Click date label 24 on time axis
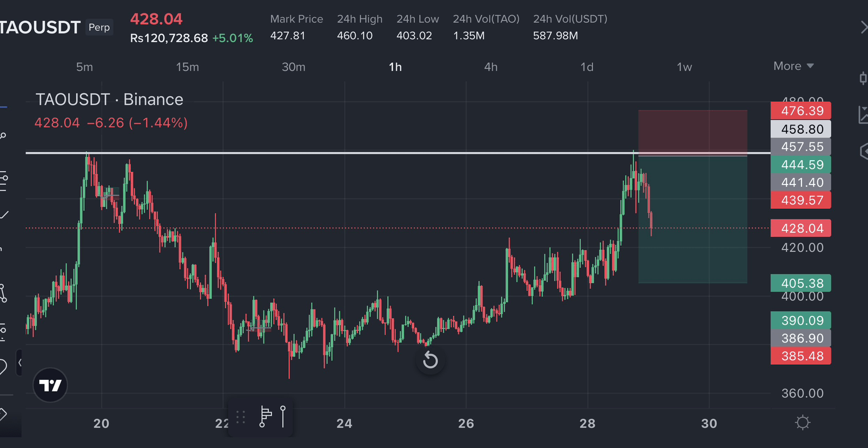868x448 pixels. 344,424
